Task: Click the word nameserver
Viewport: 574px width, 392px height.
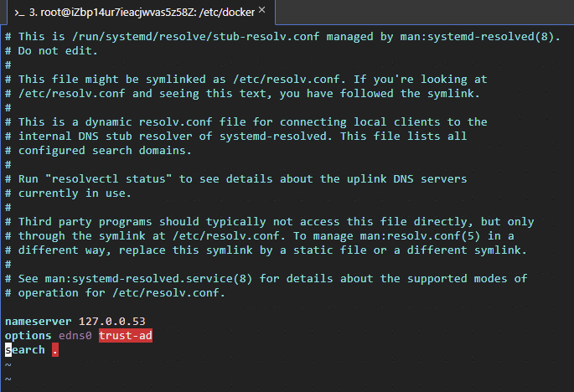Action: (x=38, y=322)
